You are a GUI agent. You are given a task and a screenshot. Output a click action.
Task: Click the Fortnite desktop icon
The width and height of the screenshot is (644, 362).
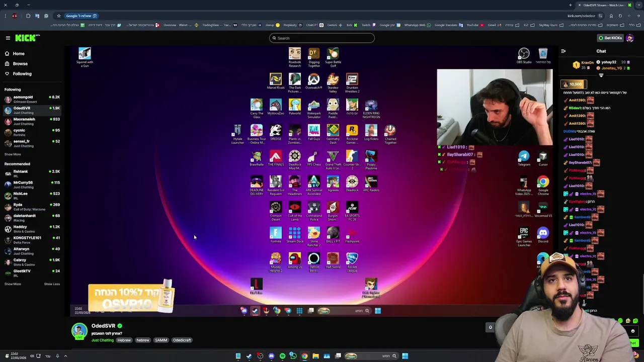(x=276, y=235)
